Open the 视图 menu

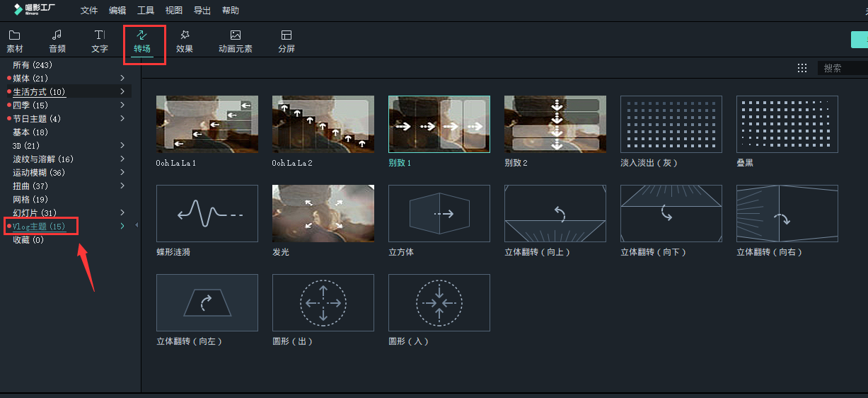coord(174,11)
